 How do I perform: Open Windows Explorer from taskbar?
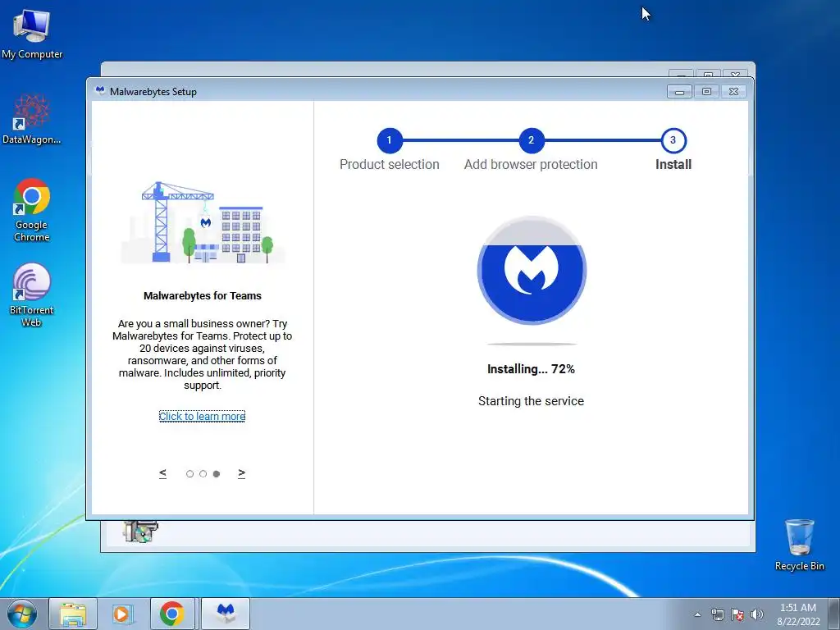[x=73, y=614]
